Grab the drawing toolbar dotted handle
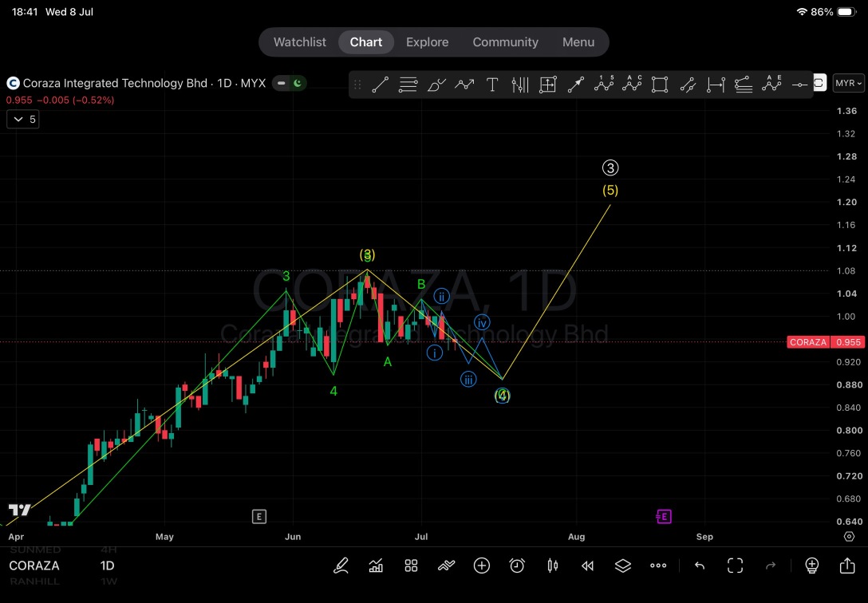The image size is (868, 603). [357, 85]
